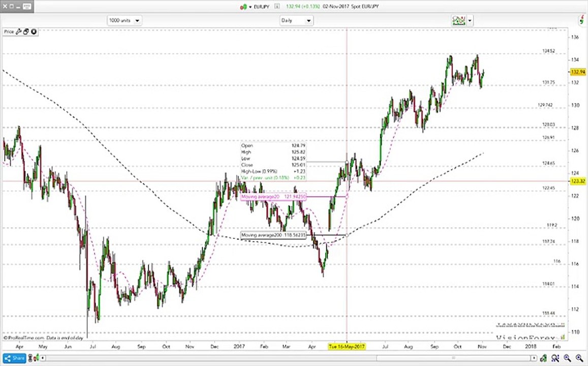
Task: Remove Price panel with the black X icon
Action: click(34, 32)
